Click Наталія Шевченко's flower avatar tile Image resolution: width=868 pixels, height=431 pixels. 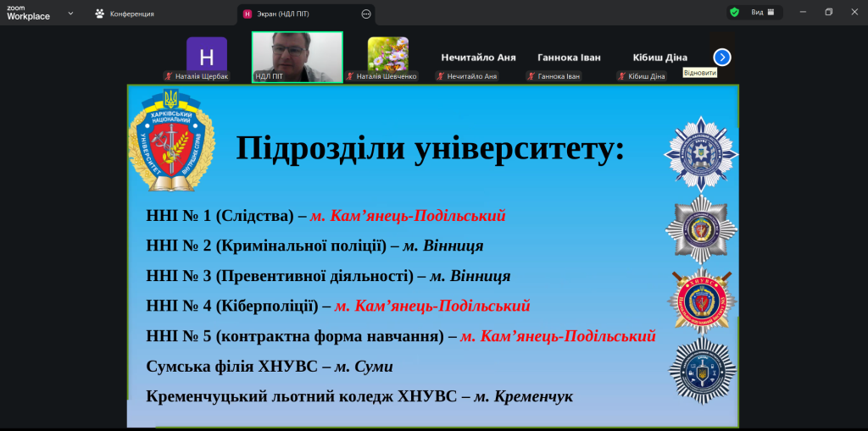387,53
